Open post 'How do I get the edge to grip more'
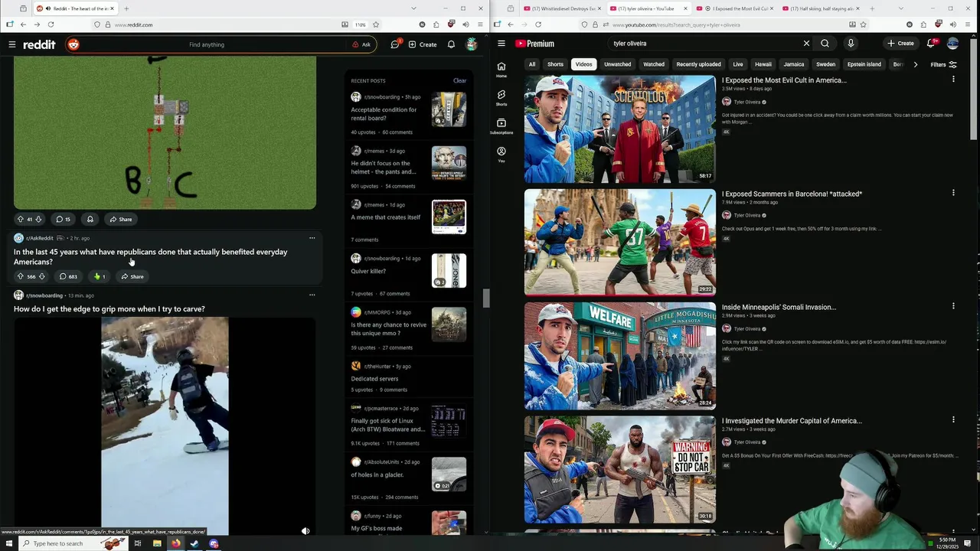 pyautogui.click(x=109, y=309)
